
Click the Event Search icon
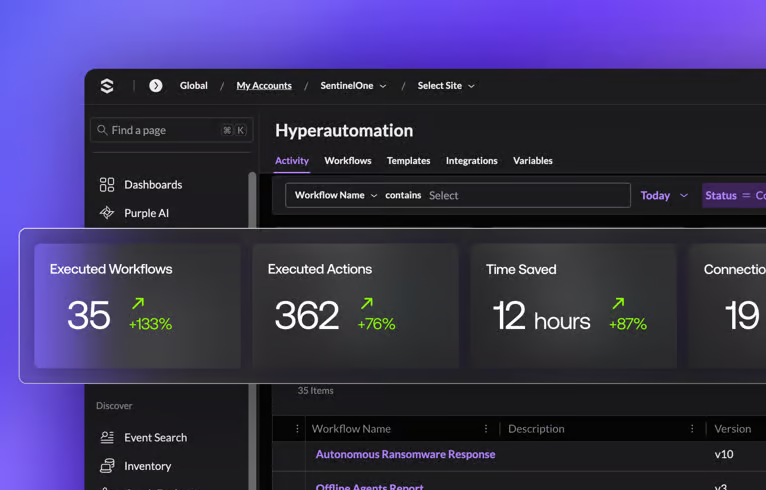(x=107, y=437)
